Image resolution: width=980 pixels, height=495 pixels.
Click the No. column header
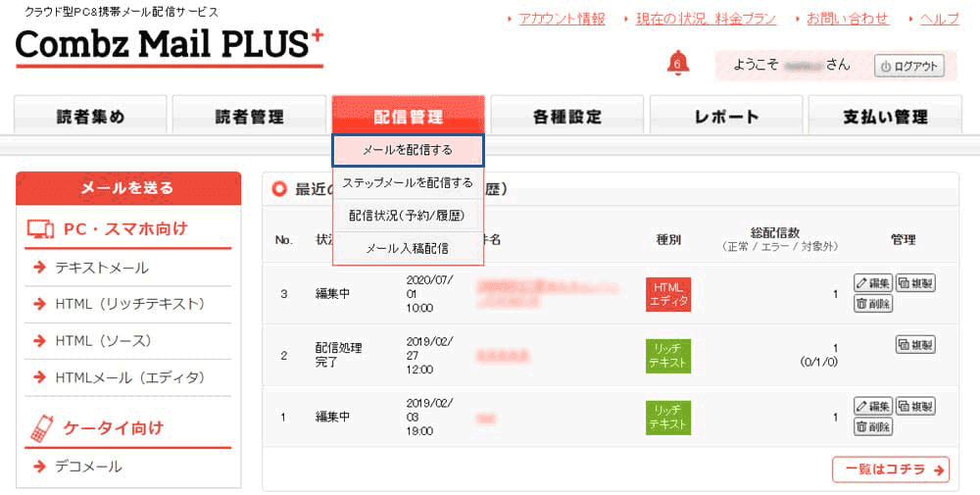point(284,240)
